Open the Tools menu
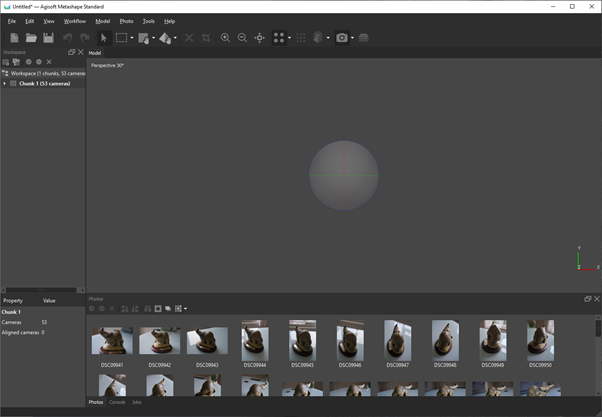 (x=148, y=21)
